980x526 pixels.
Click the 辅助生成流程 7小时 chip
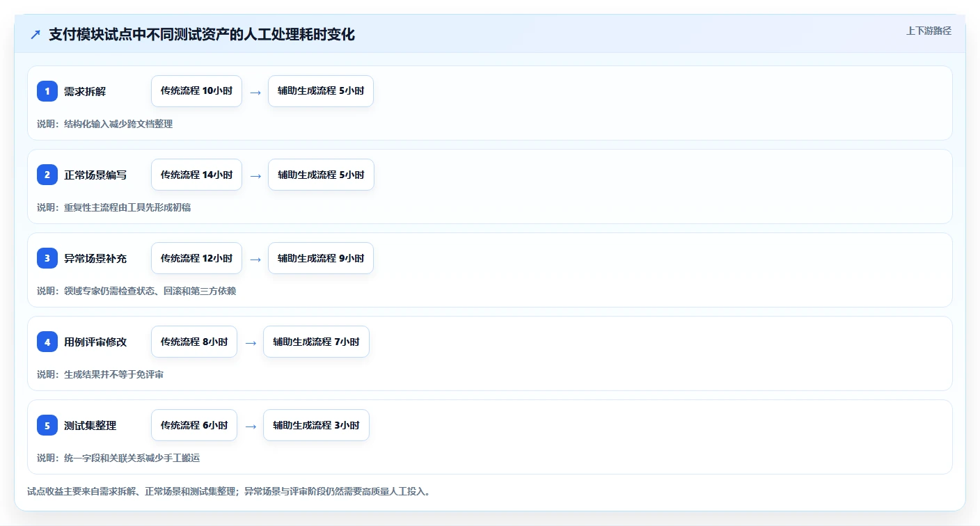coord(316,342)
